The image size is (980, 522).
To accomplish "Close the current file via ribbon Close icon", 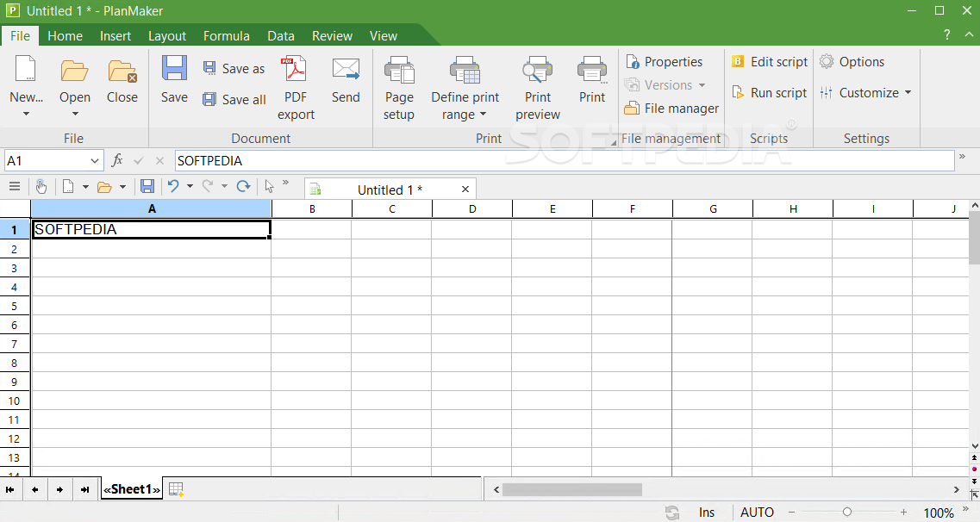I will pos(122,71).
